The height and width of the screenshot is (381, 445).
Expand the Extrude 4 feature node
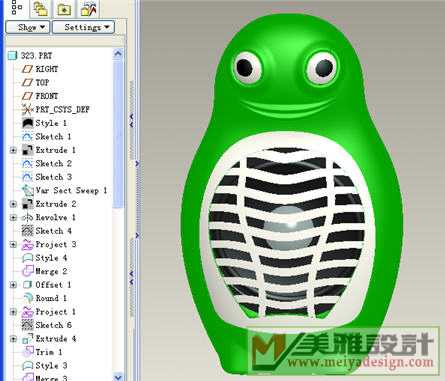coord(13,339)
